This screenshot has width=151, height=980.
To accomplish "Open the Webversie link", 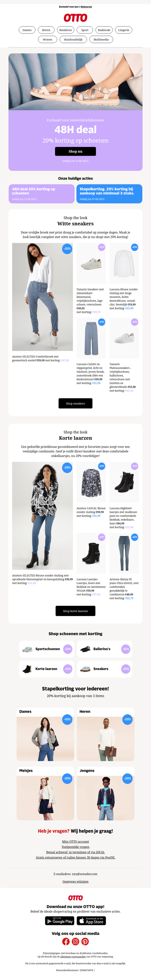I will pos(86,7).
